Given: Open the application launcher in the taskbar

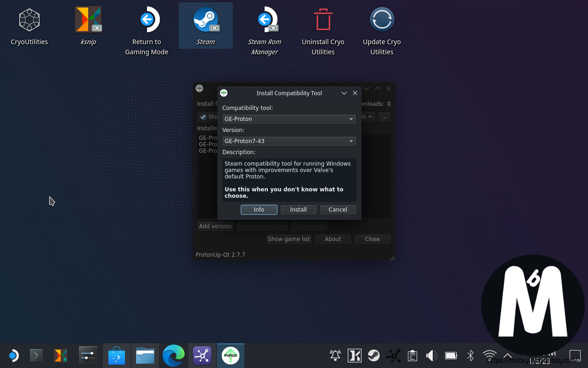Looking at the screenshot, I should click(13, 356).
